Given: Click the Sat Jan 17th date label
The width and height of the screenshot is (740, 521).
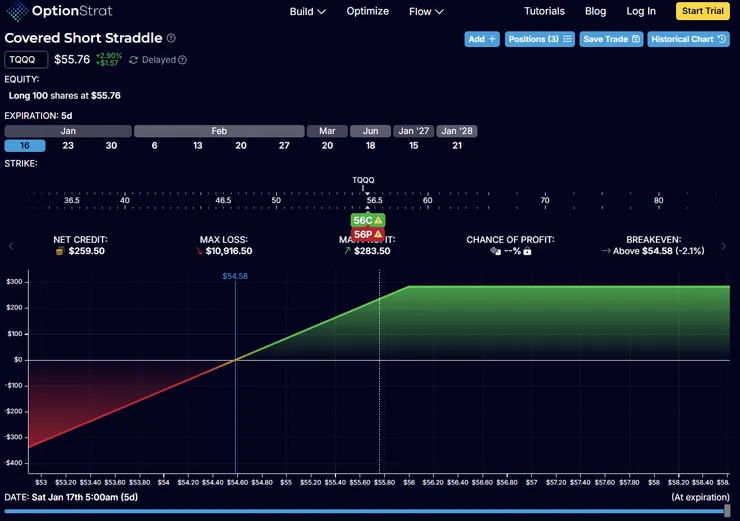Looking at the screenshot, I should click(x=84, y=497).
